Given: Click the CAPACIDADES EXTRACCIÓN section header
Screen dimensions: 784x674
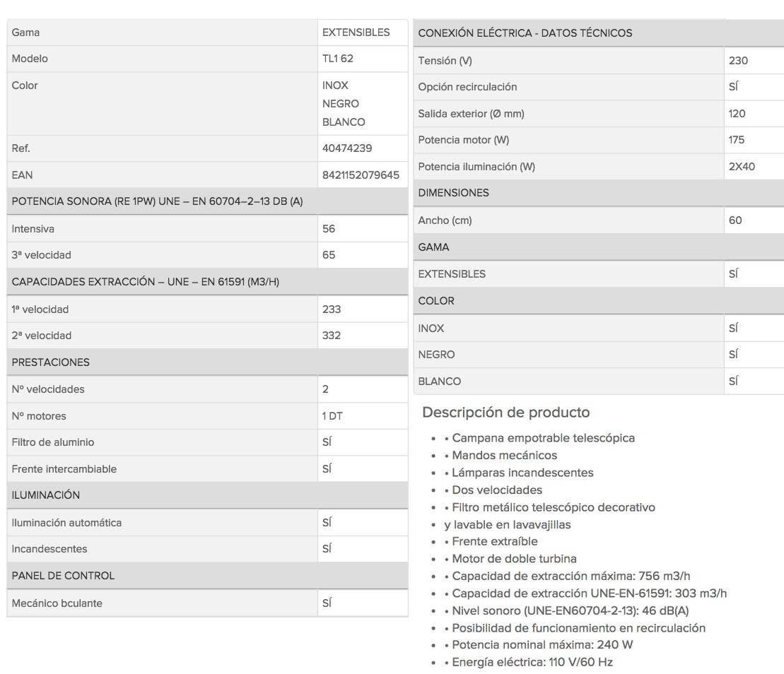Looking at the screenshot, I should 208,282.
